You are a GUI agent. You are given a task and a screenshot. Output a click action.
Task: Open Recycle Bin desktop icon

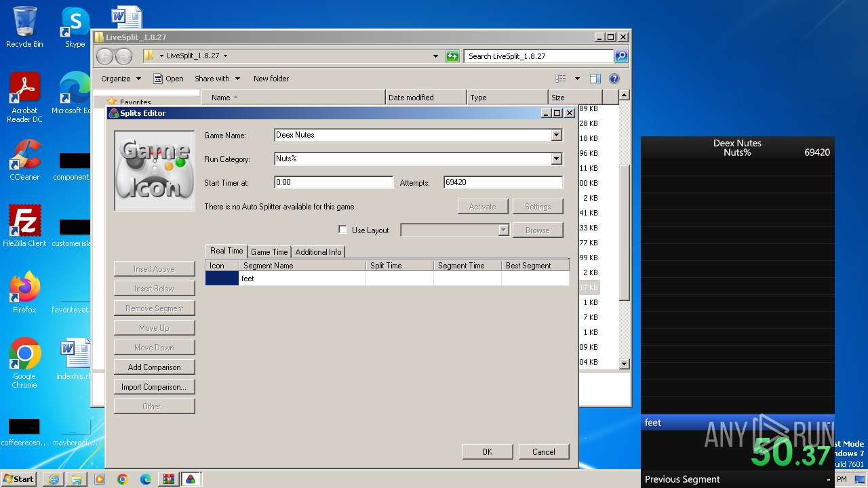pyautogui.click(x=24, y=27)
